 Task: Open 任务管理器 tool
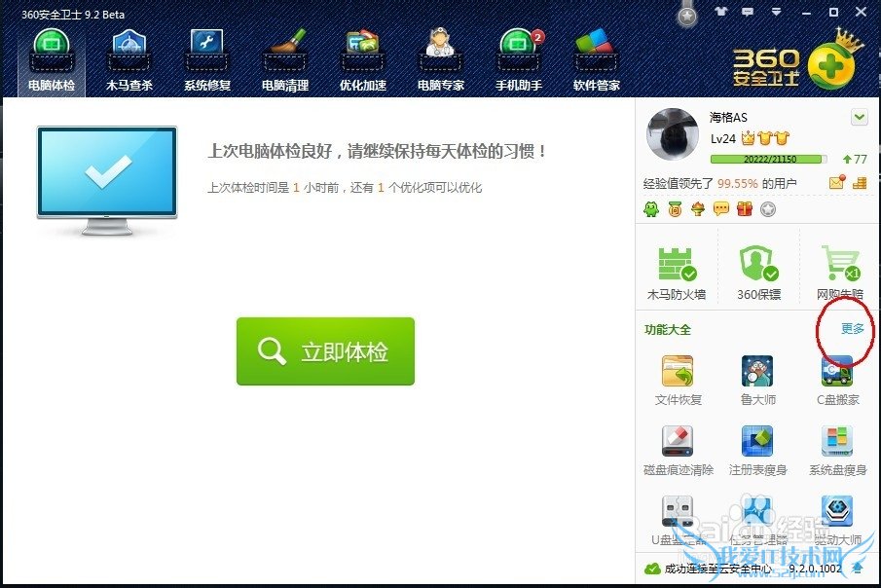pos(757,521)
